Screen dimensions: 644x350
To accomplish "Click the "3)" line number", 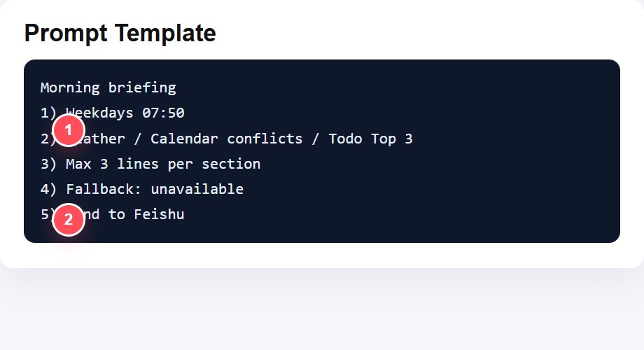I will point(48,164).
